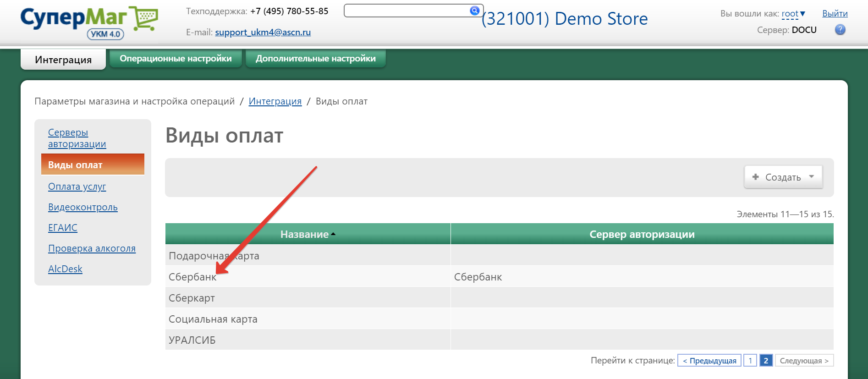
Task: Open Проверка алкоголя in the sidebar
Action: pyautogui.click(x=92, y=248)
